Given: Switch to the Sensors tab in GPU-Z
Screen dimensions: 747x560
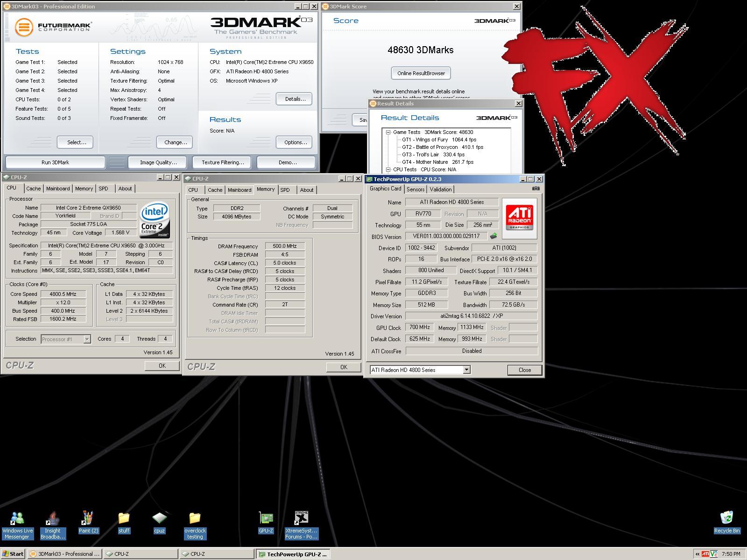Looking at the screenshot, I should [416, 189].
